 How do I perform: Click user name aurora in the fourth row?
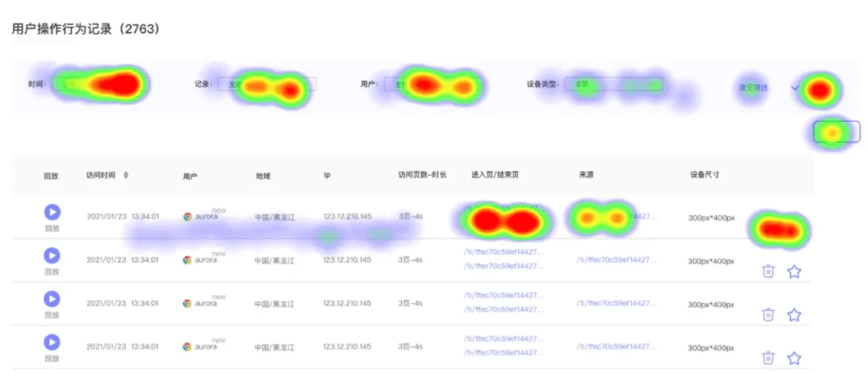206,347
